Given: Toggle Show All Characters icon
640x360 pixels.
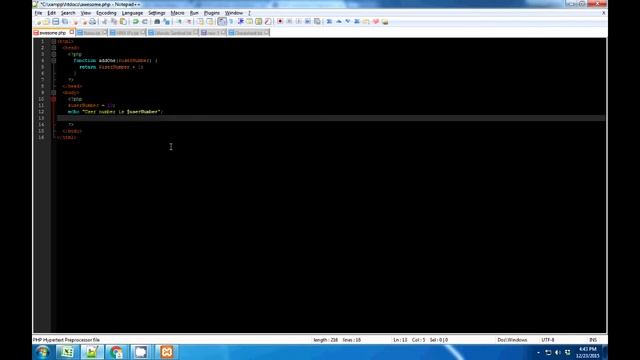Looking at the screenshot, I should 231,22.
